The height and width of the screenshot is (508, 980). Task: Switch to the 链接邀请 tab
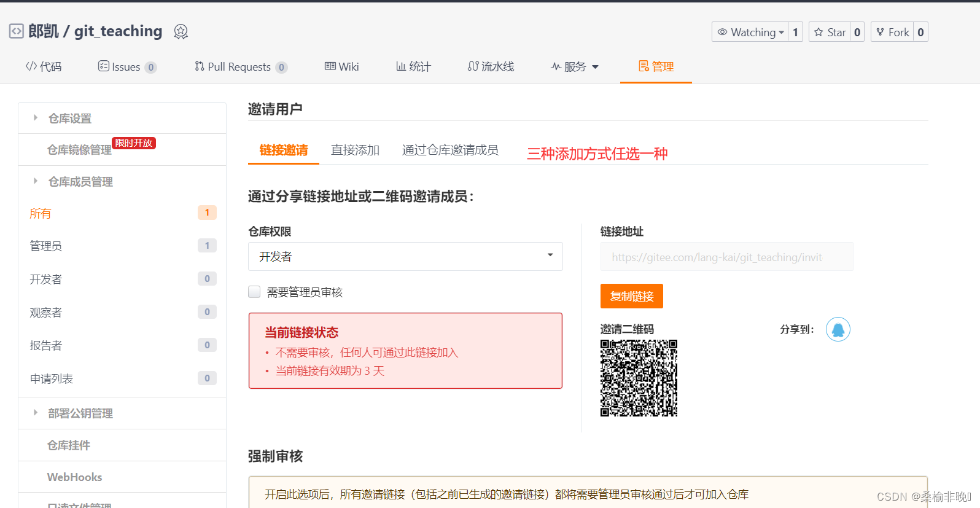coord(284,150)
